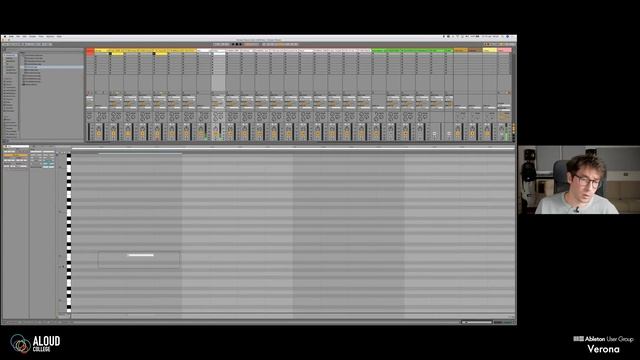The image size is (640, 360).
Task: Select the red track header
Action: click(90, 51)
